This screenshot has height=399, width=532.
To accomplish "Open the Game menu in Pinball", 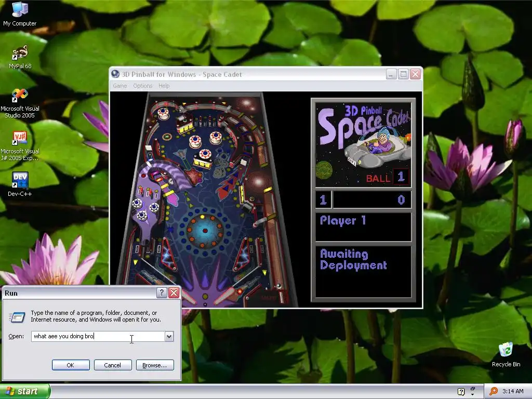I will [x=120, y=86].
